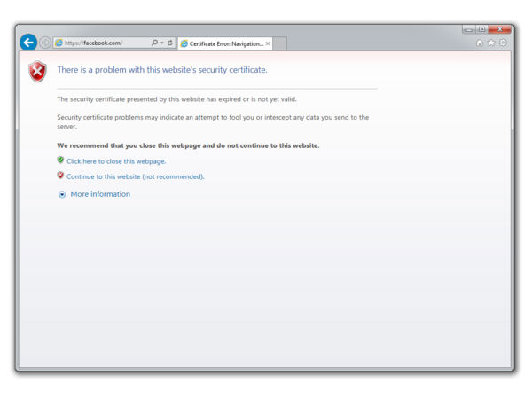The width and height of the screenshot is (532, 399).
Task: Click the grayed Forward navigation button
Action: [x=44, y=43]
